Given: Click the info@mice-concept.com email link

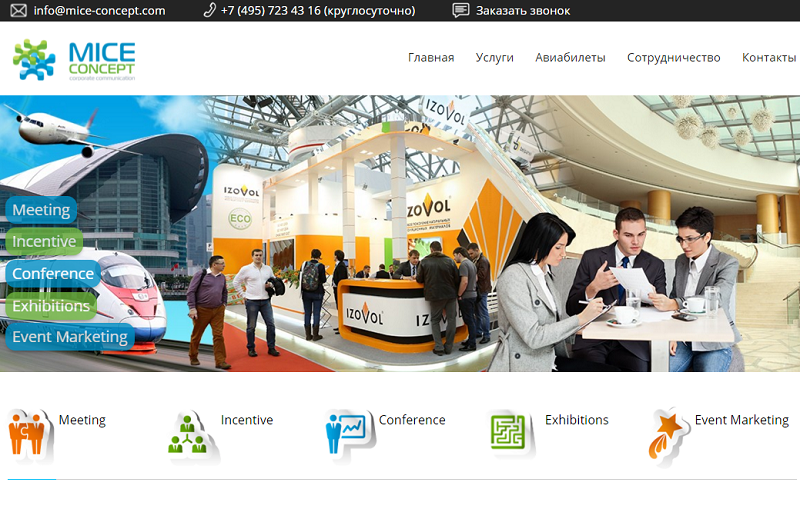Looking at the screenshot, I should point(99,11).
